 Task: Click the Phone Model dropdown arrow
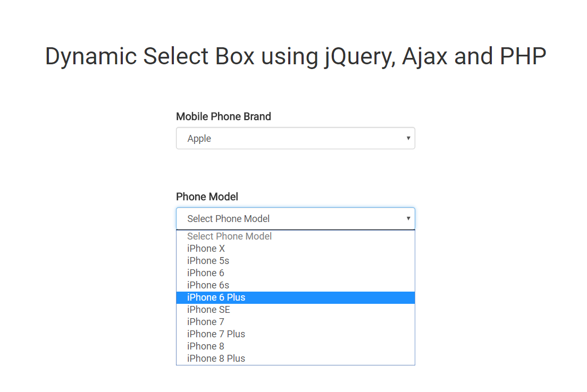click(x=408, y=218)
